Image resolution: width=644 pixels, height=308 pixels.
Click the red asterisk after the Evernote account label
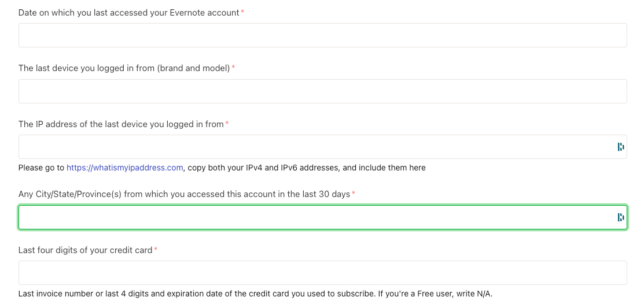(x=242, y=12)
